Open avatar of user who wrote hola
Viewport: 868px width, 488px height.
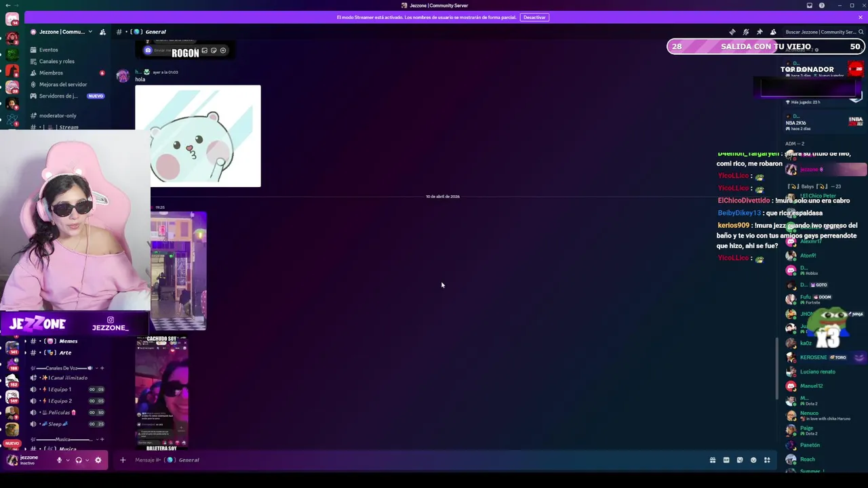pos(123,75)
